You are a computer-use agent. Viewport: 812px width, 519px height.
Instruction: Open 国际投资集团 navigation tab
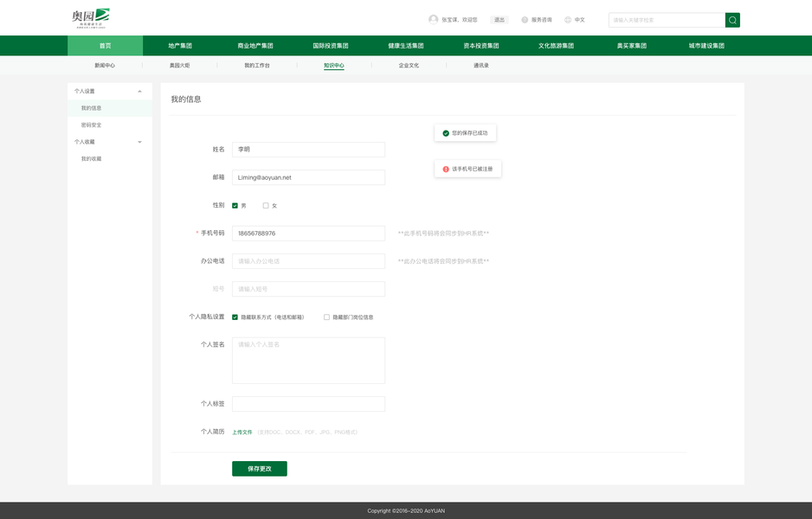331,46
